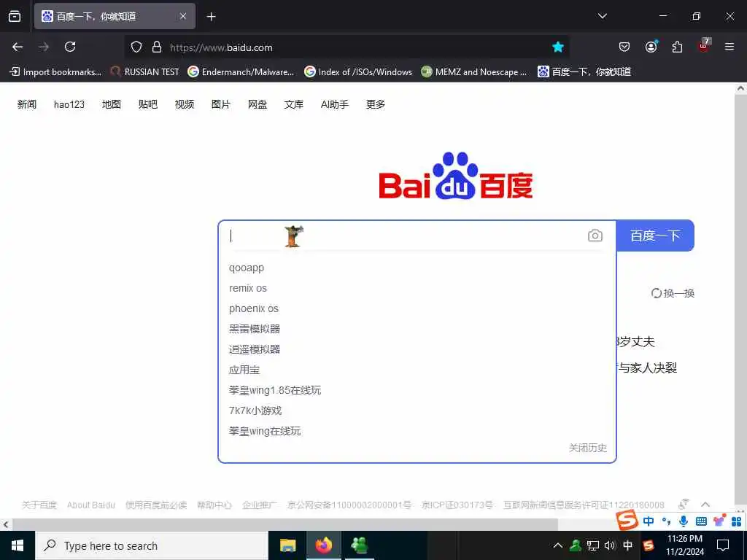Click the Windows taskbar search box
This screenshot has width=747, height=560.
pos(152,545)
